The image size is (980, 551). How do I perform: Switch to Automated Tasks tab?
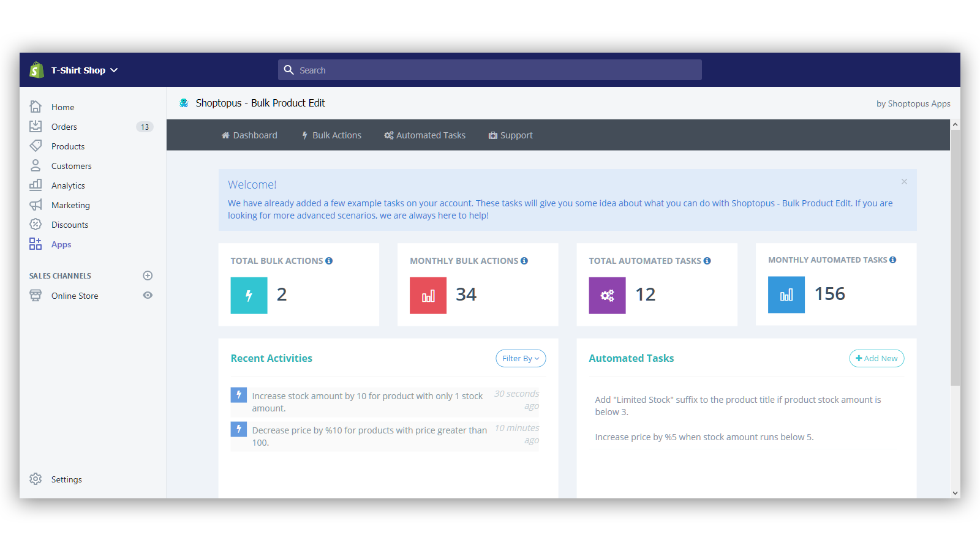pos(424,135)
